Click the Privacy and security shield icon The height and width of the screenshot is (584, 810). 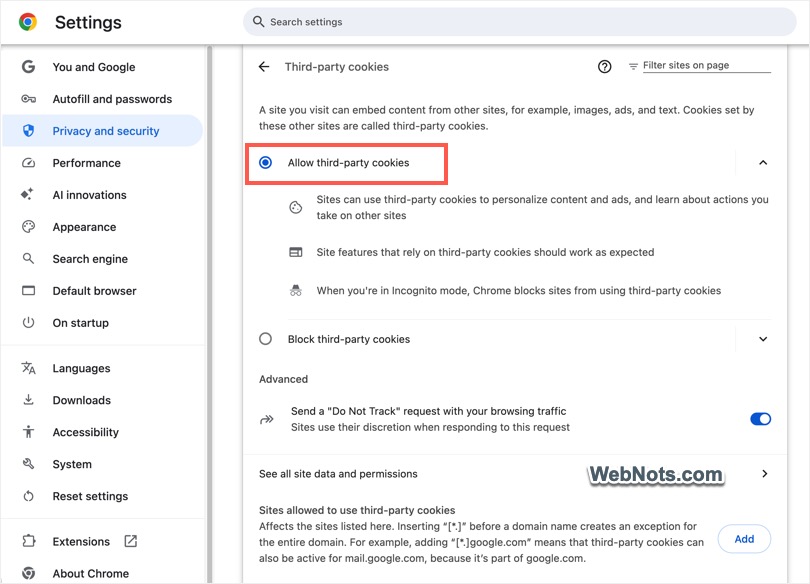click(x=28, y=131)
